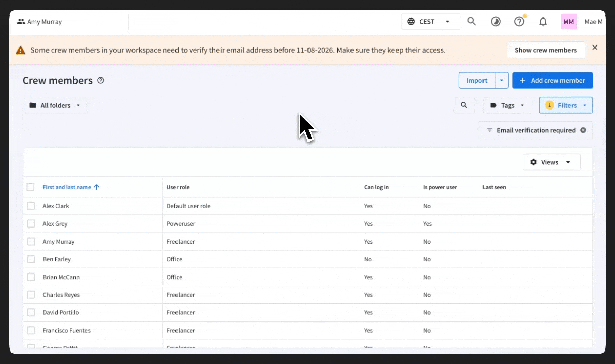Click Poweruser role in Alex Grey row

click(x=181, y=223)
